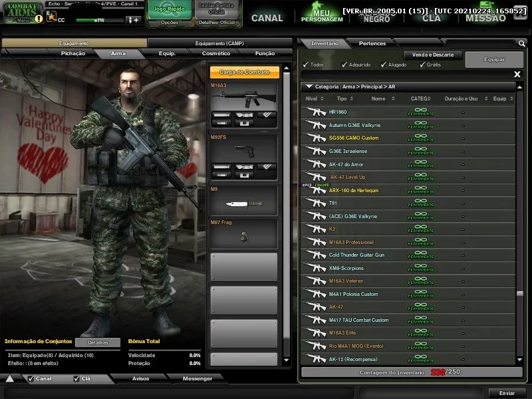Collapse the Categoria Arma Principal AR triangle
This screenshot has height=399, width=532.
(309, 86)
